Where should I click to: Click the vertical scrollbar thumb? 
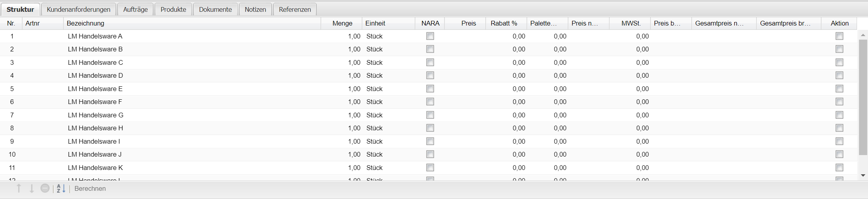[x=863, y=96]
